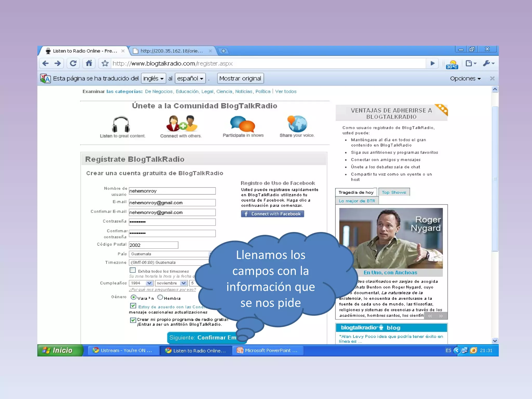
Task: Click the Connect with Facebook button
Action: coord(272,214)
